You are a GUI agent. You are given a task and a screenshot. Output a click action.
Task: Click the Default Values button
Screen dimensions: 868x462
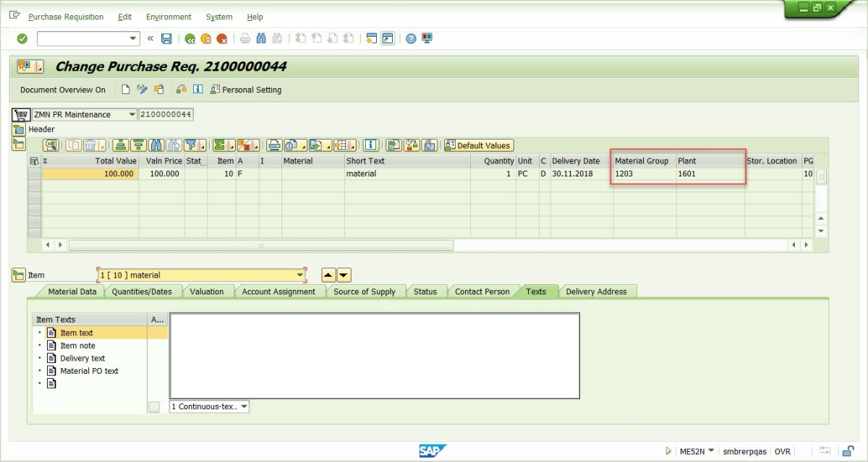click(x=478, y=145)
